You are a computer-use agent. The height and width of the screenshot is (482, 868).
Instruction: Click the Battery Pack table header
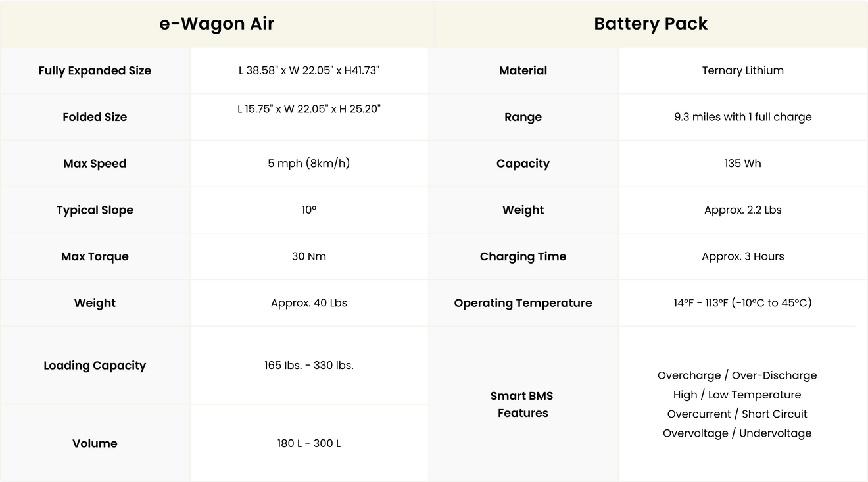pyautogui.click(x=650, y=24)
